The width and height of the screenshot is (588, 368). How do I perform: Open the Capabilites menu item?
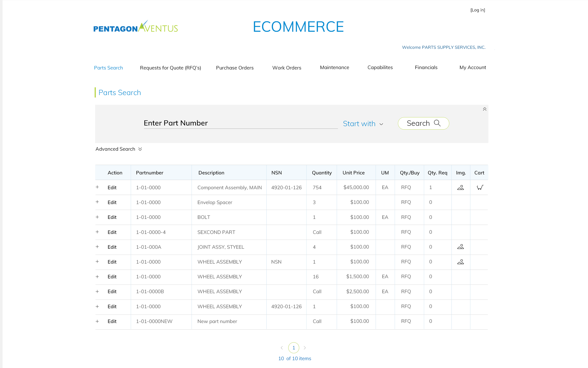[x=380, y=67]
